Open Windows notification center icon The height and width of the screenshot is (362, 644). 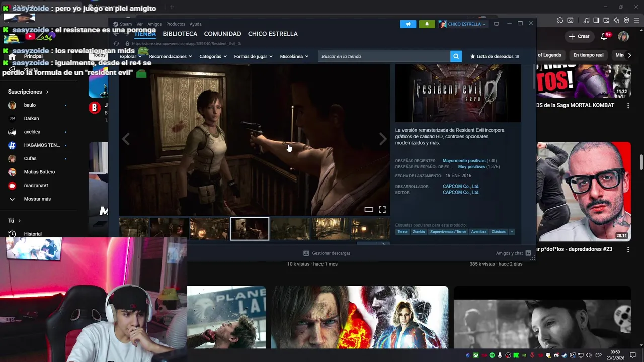[x=633, y=355]
